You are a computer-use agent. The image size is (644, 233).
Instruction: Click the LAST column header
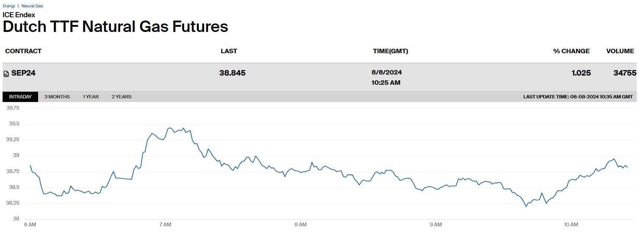coord(229,51)
